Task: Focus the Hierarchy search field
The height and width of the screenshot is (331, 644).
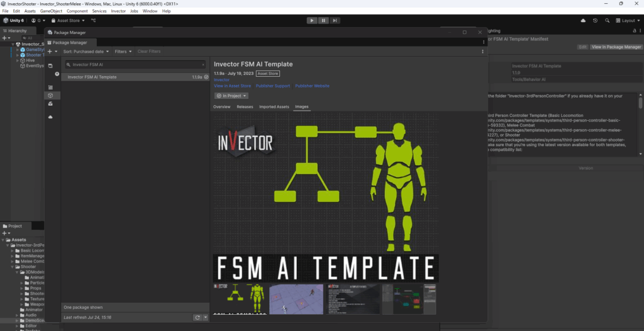Action: [33, 38]
